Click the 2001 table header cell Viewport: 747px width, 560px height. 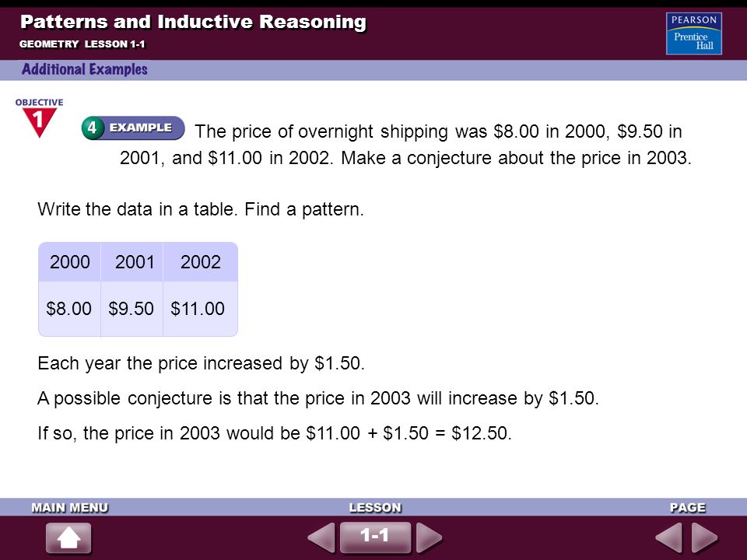click(x=132, y=262)
